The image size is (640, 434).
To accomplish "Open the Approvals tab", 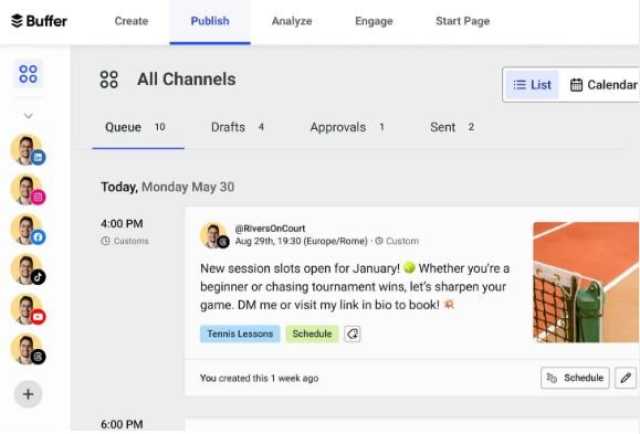I will pos(347,127).
